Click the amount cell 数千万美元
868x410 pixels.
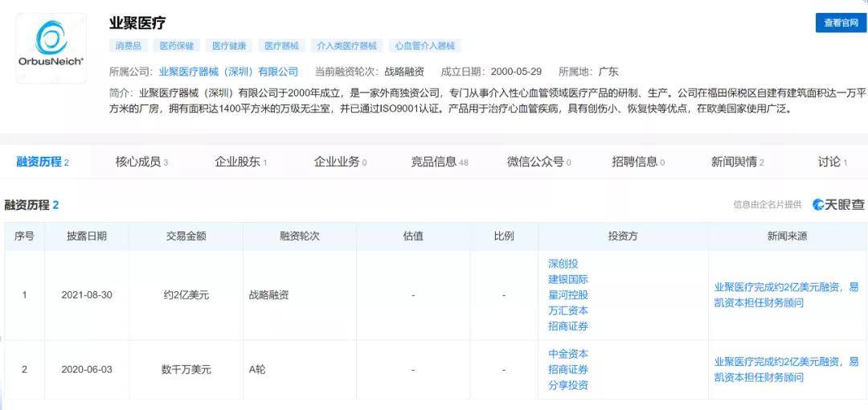point(186,370)
